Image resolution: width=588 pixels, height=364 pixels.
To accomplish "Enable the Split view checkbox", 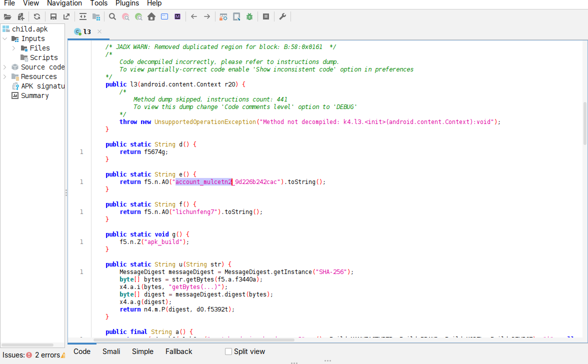I will point(228,351).
